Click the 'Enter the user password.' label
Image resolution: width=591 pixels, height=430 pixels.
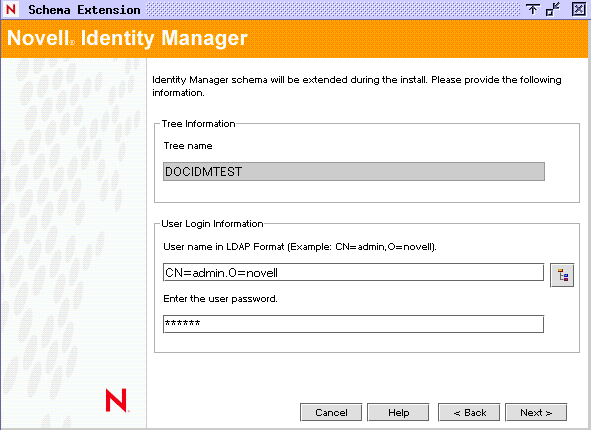coord(220,299)
